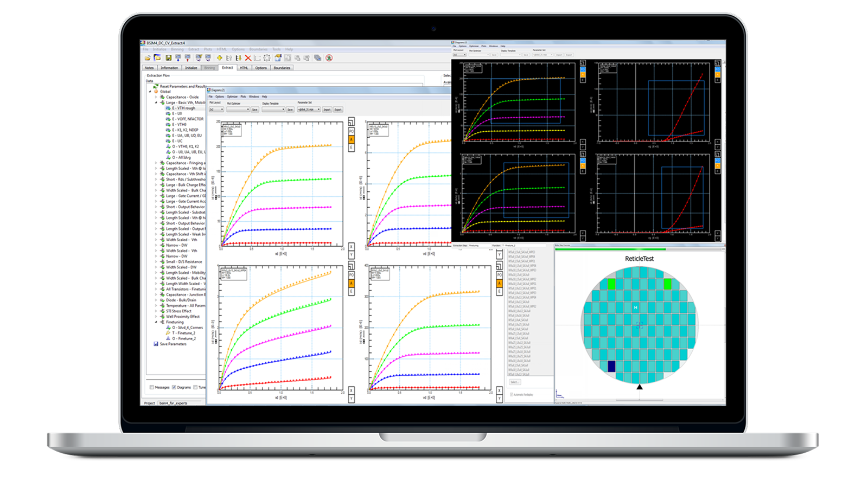The height and width of the screenshot is (488, 868).
Task: Open the Optimizer menu in Diagrams21
Action: point(232,97)
